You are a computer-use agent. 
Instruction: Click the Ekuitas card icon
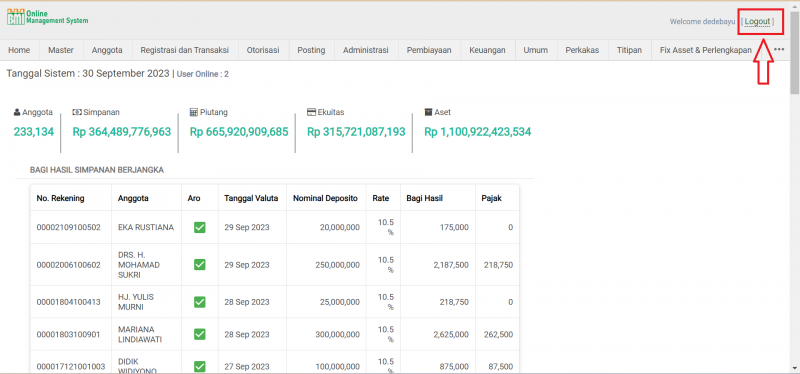point(311,112)
